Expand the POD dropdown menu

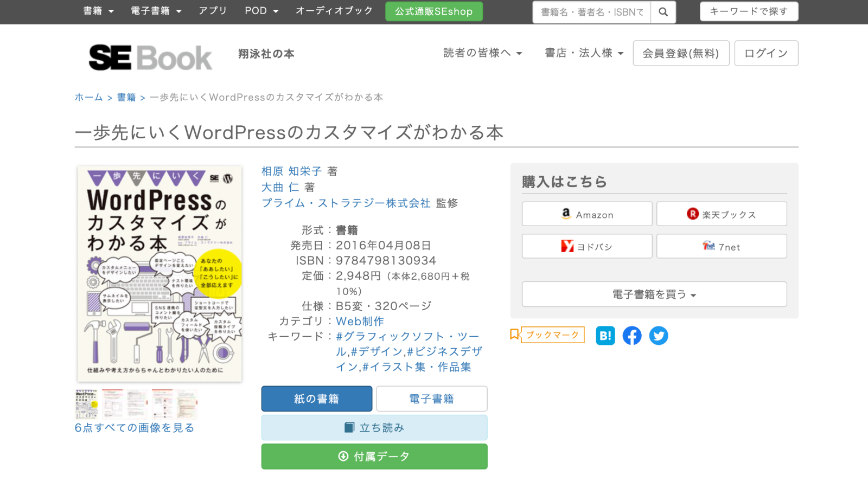[261, 11]
